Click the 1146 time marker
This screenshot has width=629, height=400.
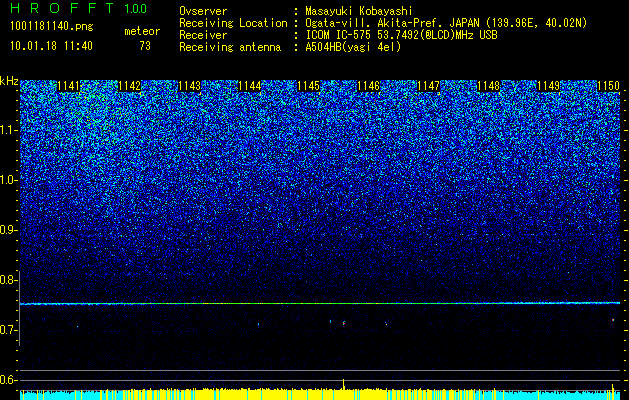(x=369, y=86)
